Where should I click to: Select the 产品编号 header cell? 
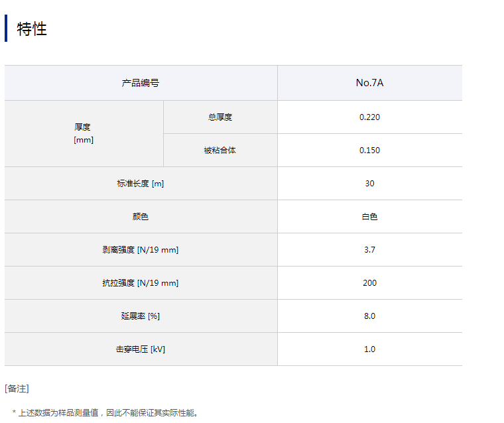click(x=141, y=83)
